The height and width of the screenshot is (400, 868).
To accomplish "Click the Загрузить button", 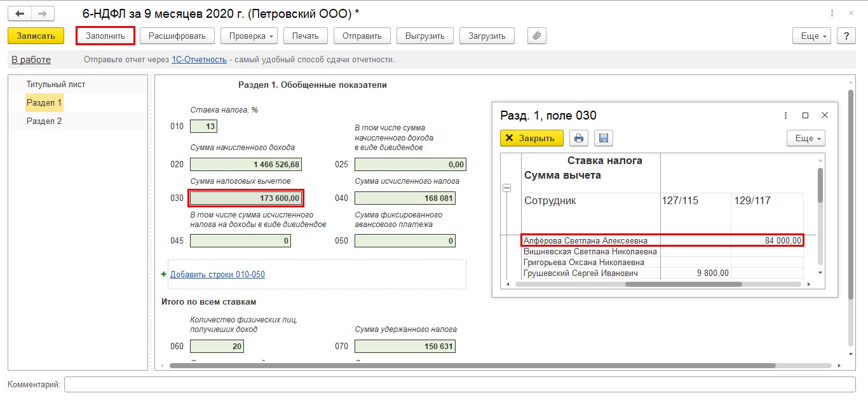I will tap(487, 36).
